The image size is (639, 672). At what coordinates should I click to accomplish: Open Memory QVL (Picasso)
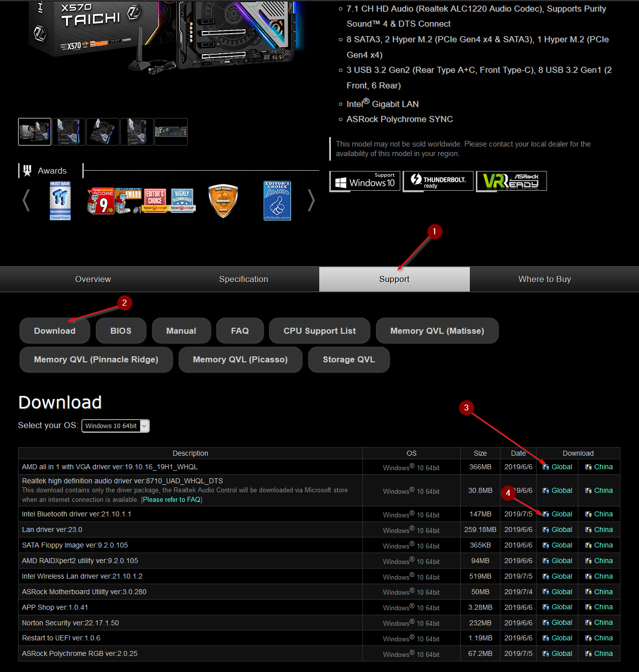[x=240, y=359]
